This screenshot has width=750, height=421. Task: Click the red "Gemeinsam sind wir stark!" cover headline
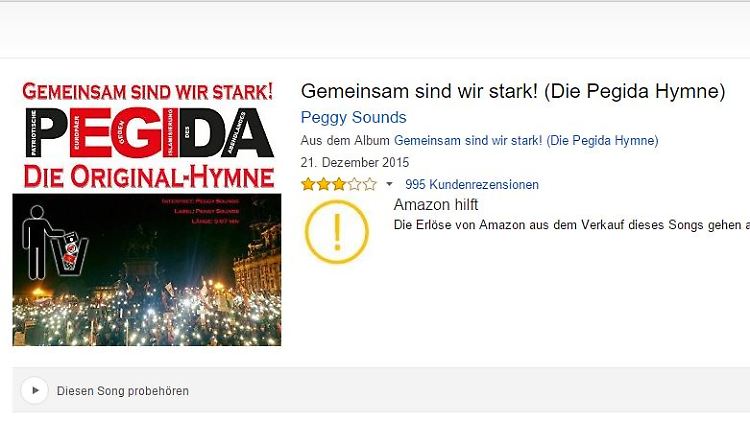click(x=148, y=91)
